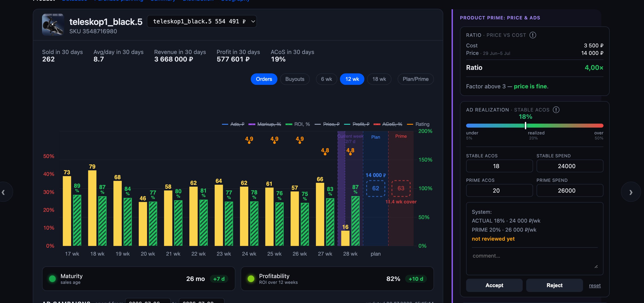This screenshot has height=303, width=644.
Task: Select the 18 wk range
Action: pyautogui.click(x=379, y=79)
